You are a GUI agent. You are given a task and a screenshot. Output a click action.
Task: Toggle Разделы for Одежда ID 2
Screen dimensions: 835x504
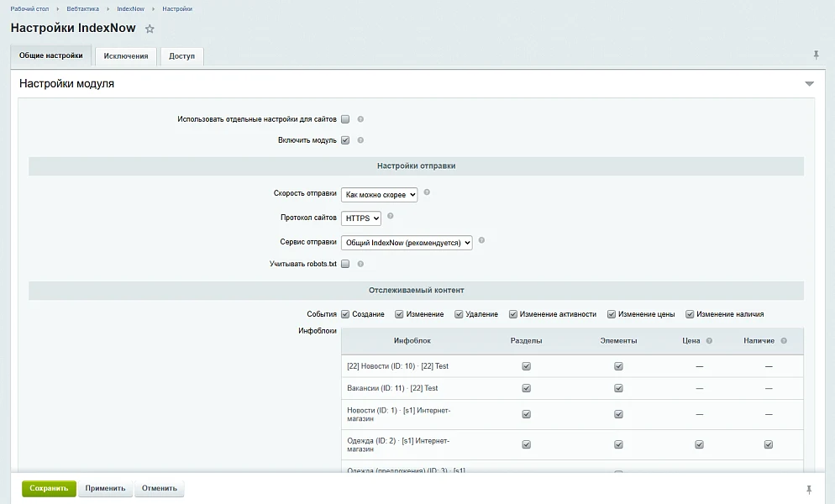[x=526, y=444]
